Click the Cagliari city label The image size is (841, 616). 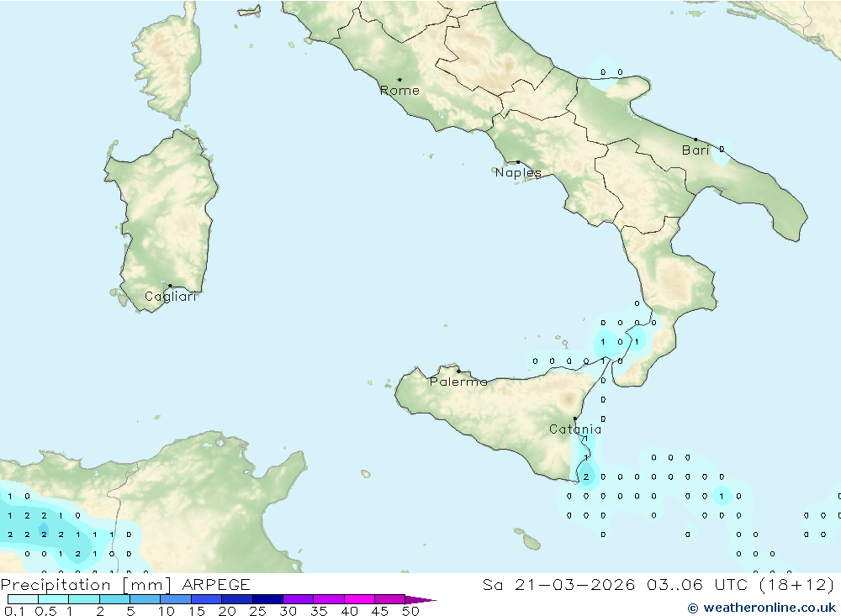(x=171, y=297)
